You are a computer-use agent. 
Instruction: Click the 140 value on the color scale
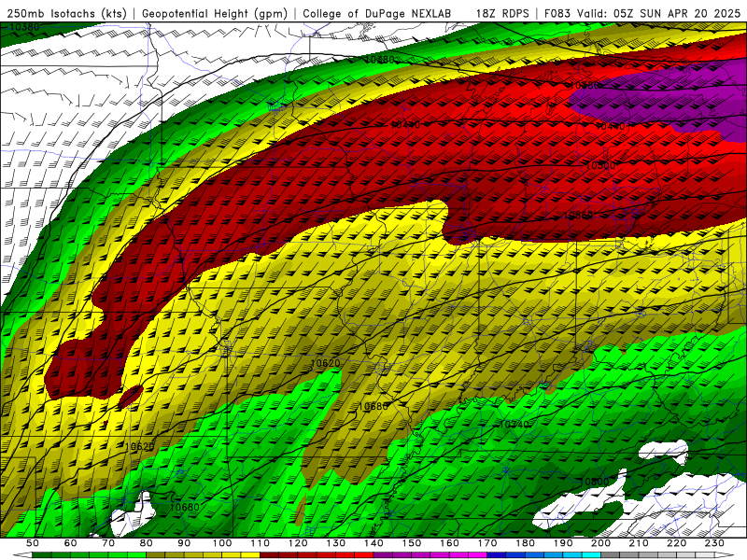[374, 543]
